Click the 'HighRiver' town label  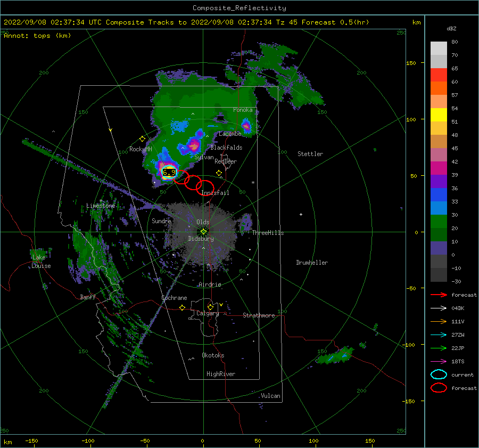pyautogui.click(x=221, y=374)
